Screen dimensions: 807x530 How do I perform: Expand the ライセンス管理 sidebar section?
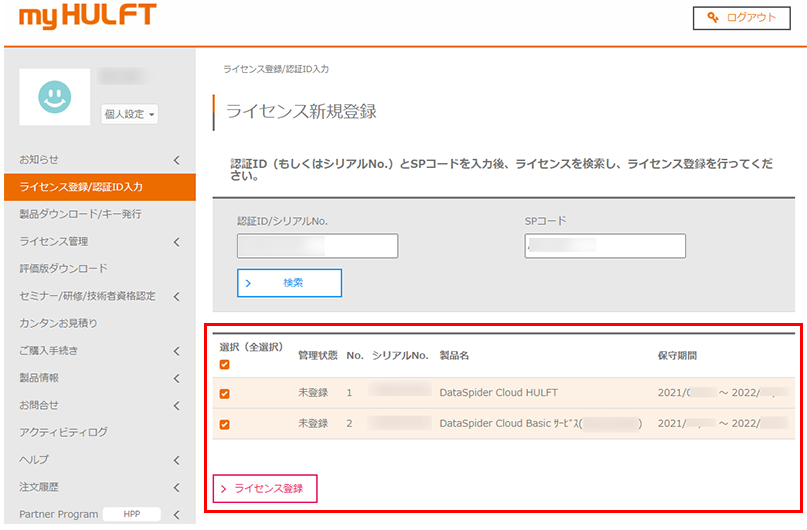coord(98,242)
